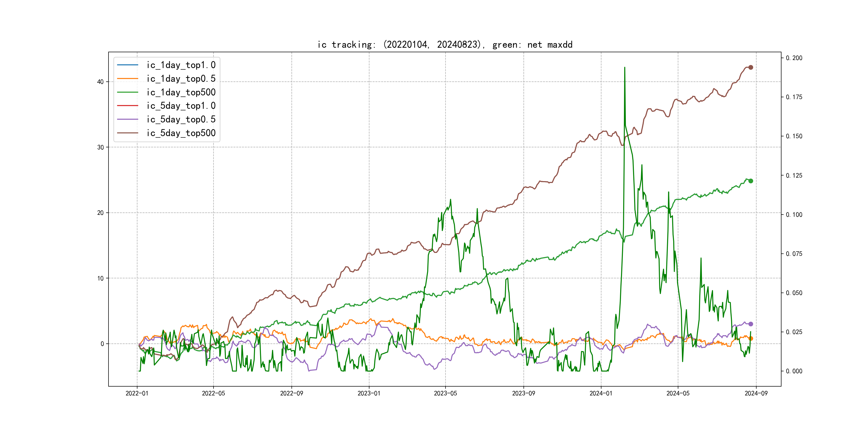Viewport: 868px width, 434px height.
Task: Click the right axis tick label 0.100
Action: pyautogui.click(x=794, y=215)
